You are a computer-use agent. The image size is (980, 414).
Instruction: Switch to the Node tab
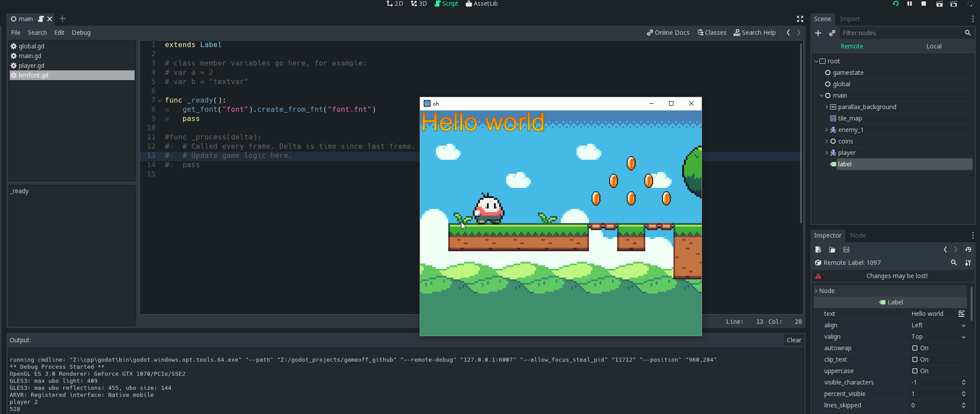tap(858, 235)
